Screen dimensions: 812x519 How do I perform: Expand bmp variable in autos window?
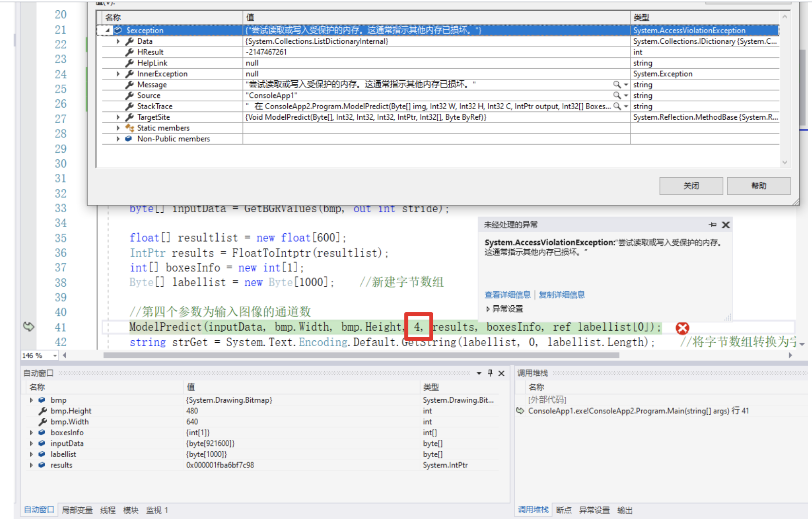(x=31, y=400)
